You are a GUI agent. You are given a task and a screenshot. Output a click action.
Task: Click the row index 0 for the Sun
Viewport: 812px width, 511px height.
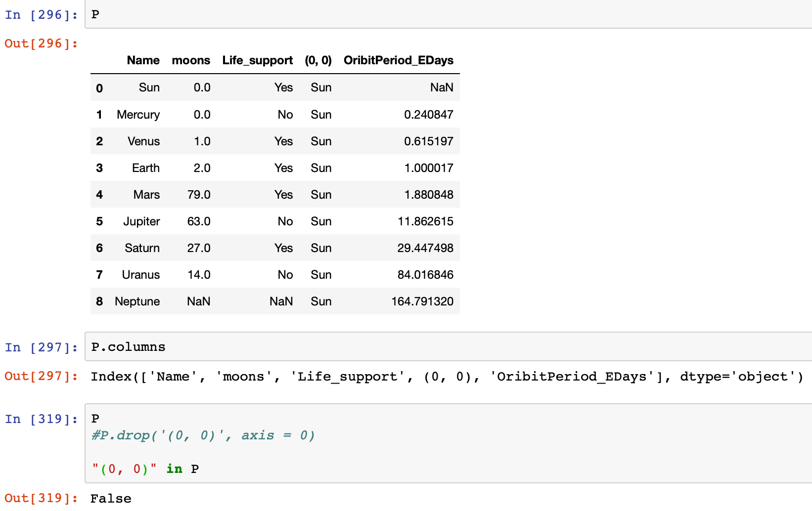(99, 87)
